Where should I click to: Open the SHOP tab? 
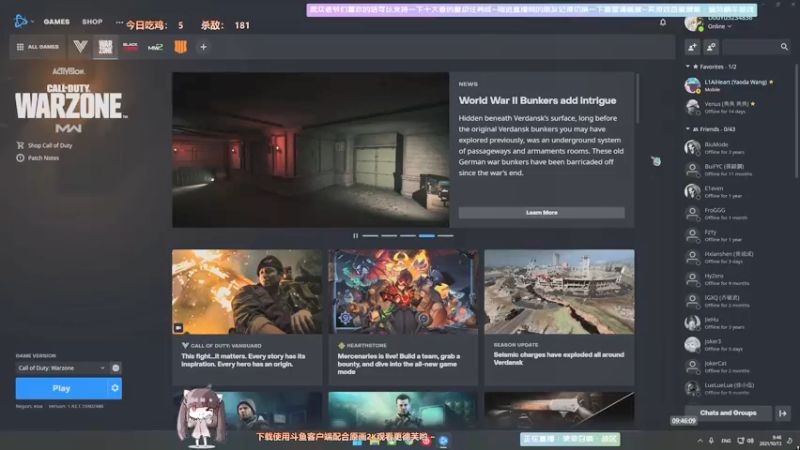click(92, 22)
